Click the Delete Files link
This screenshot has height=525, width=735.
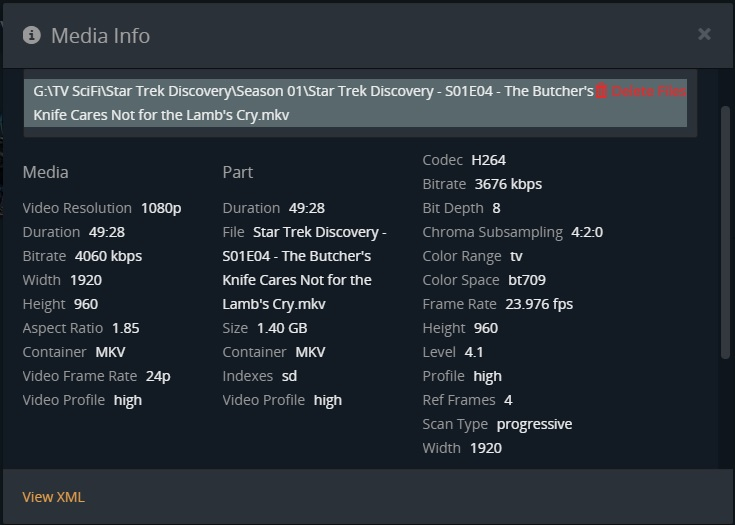point(648,91)
